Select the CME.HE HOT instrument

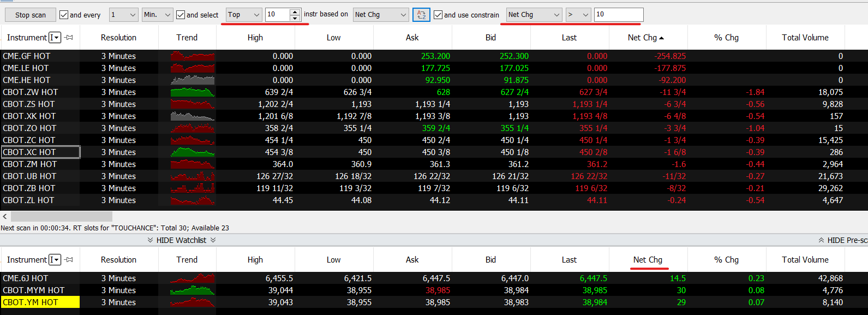point(26,80)
